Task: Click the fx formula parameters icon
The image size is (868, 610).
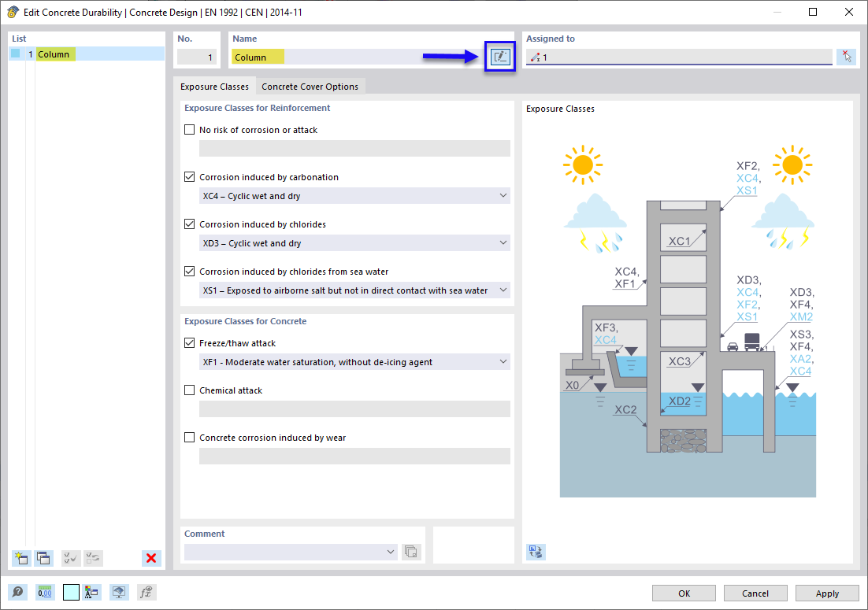Action: (x=146, y=591)
